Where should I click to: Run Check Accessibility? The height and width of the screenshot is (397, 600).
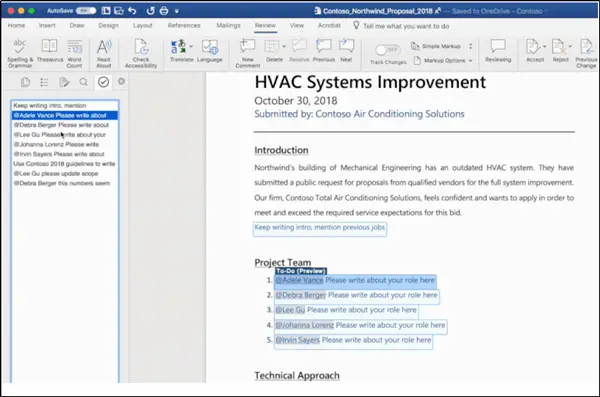tap(141, 53)
